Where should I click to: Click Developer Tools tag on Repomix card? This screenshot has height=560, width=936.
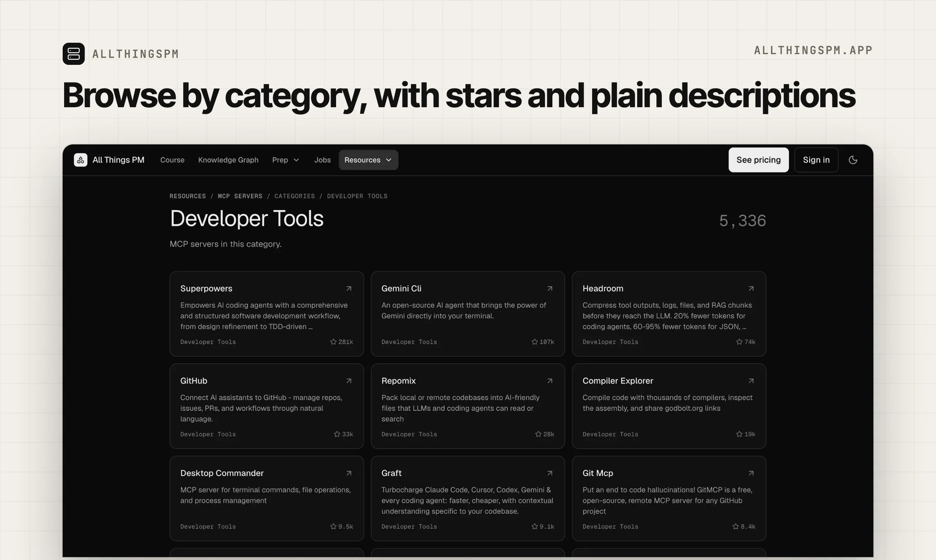[409, 434]
